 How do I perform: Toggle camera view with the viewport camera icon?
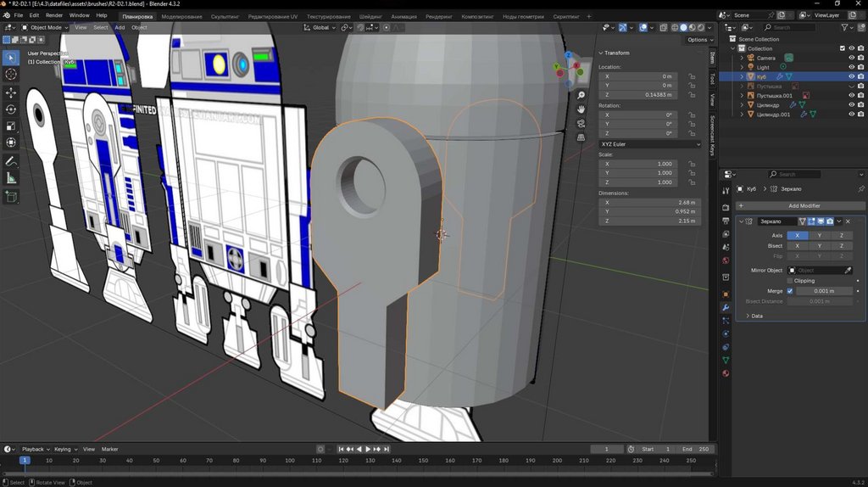coord(581,123)
